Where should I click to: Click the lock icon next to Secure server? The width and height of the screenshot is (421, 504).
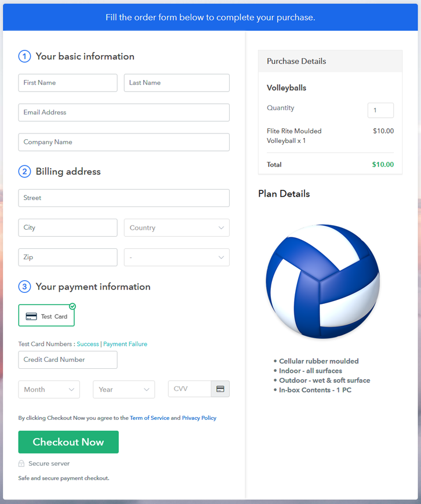click(x=21, y=463)
